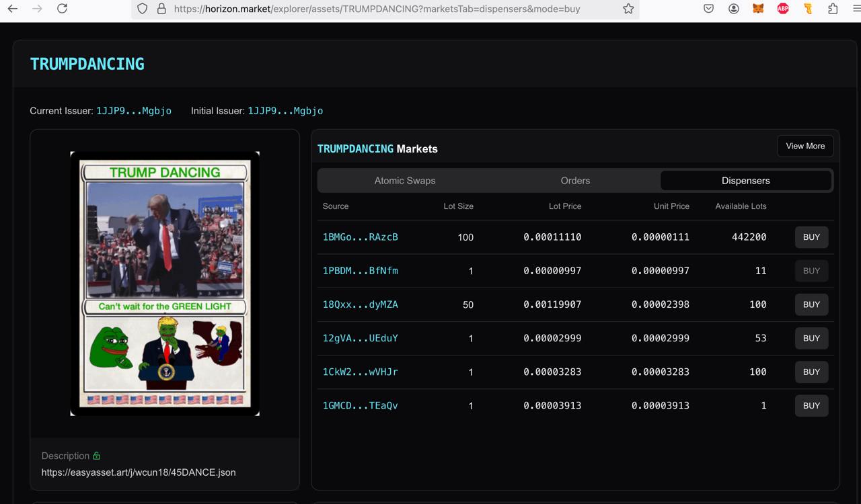The height and width of the screenshot is (504, 861).
Task: Click the lot price 0.00119907
Action: click(x=552, y=304)
